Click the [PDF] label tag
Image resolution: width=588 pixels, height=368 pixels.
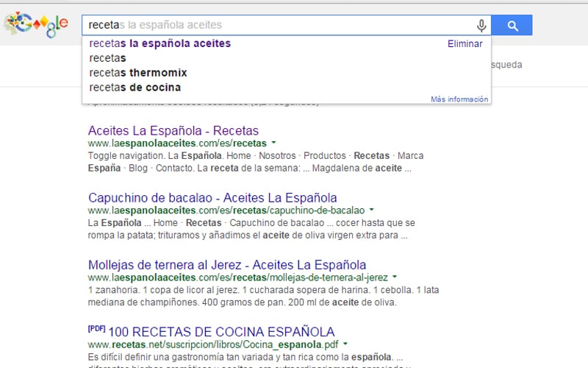[x=97, y=328]
